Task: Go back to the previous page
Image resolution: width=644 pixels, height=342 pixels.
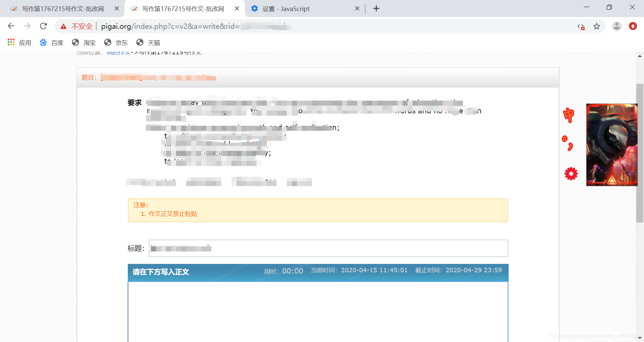Action: (x=11, y=26)
